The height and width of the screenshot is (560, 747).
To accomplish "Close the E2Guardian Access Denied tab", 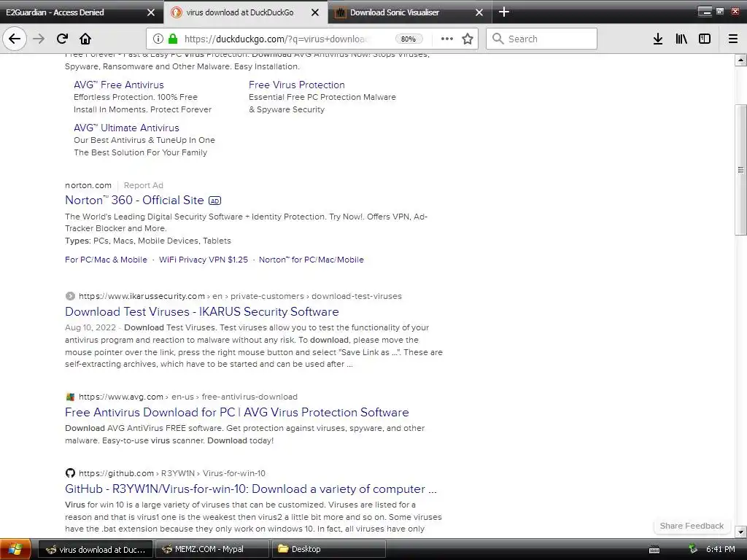I will [x=151, y=12].
